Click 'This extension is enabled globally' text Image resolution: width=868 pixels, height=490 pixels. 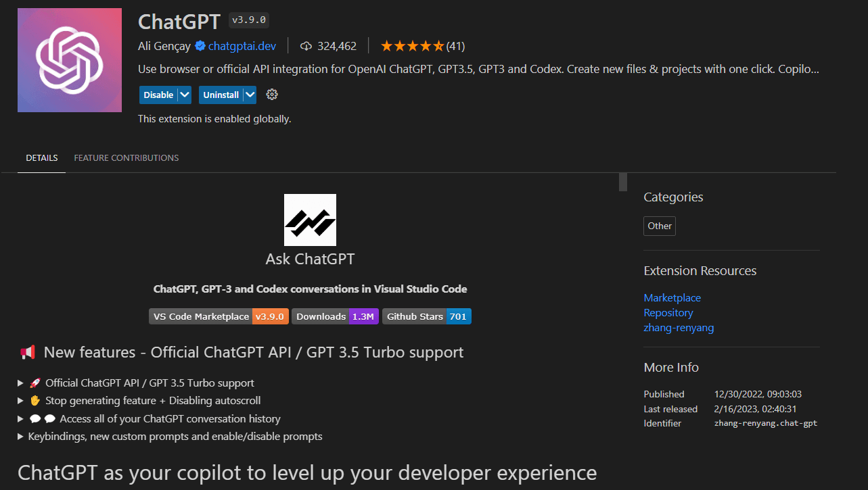214,118
